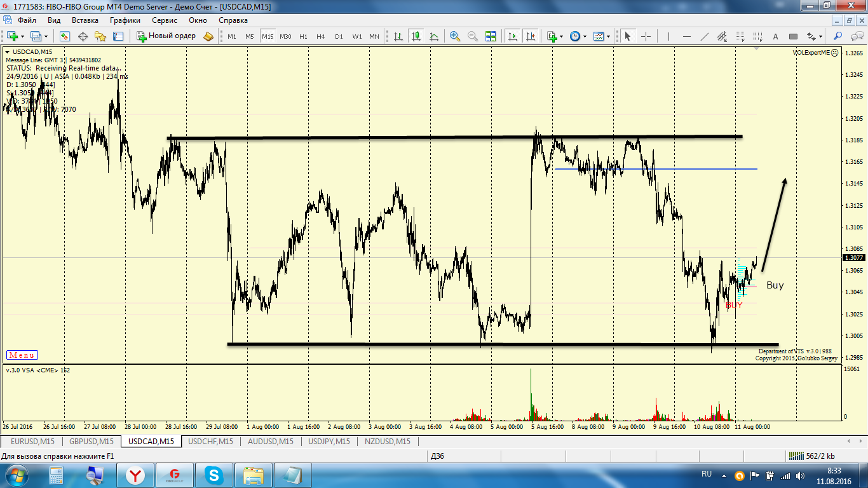The image size is (868, 488).
Task: Switch to GBPUSD,M15 chart tab
Action: pyautogui.click(x=92, y=441)
